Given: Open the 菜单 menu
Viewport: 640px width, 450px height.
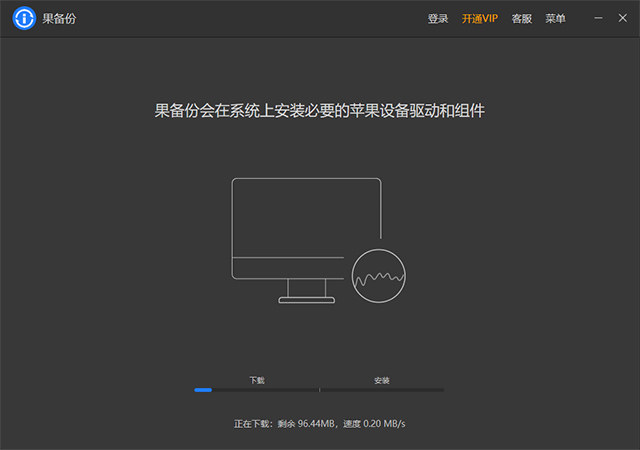Looking at the screenshot, I should [x=556, y=19].
